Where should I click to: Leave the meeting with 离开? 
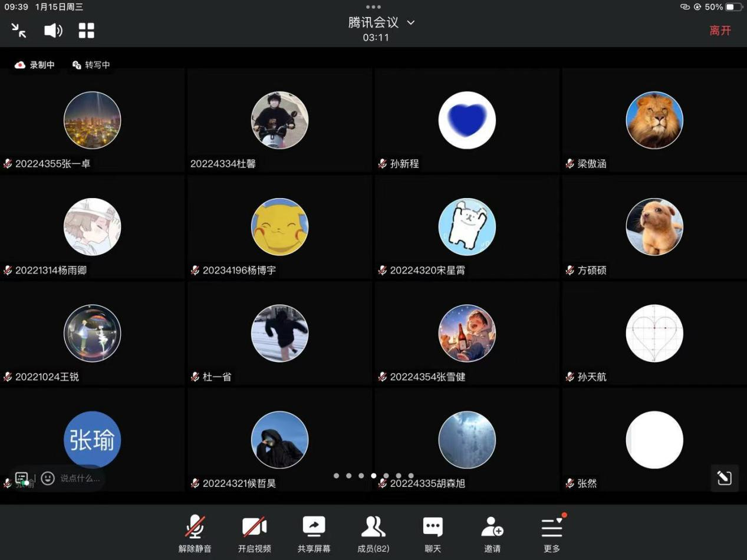720,31
